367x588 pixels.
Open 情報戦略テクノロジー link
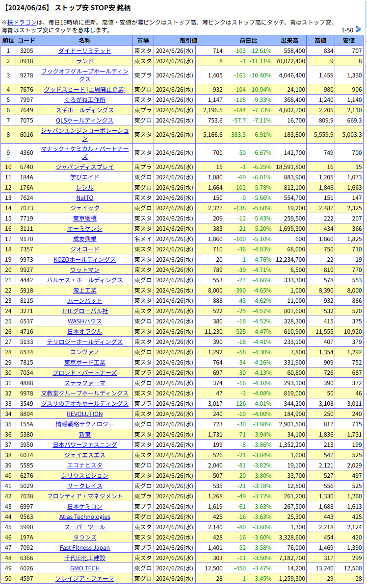tap(84, 424)
